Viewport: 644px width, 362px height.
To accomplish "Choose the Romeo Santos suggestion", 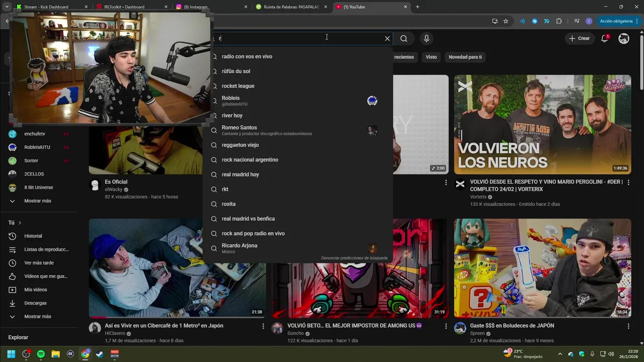I will (x=298, y=130).
